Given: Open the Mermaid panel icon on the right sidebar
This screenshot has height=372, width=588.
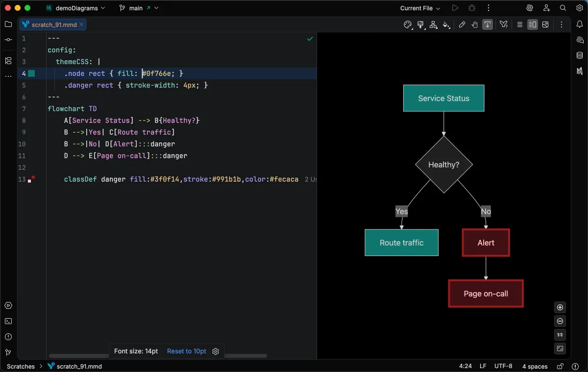Looking at the screenshot, I should [580, 71].
